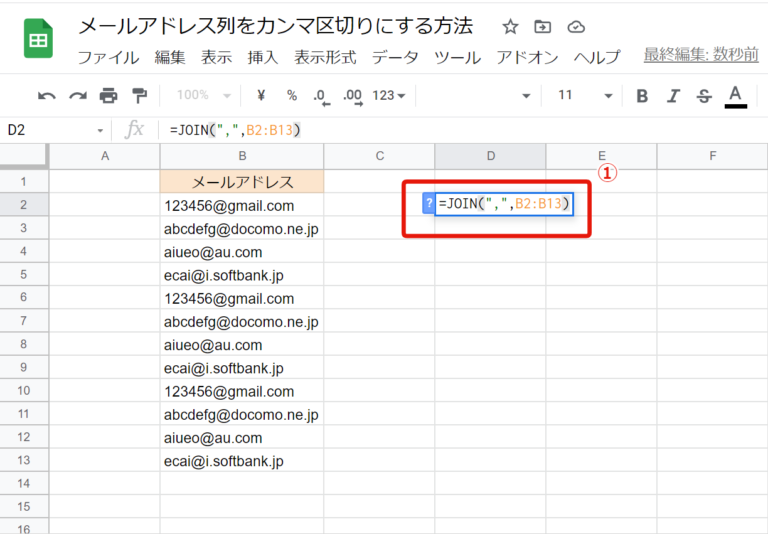Print the spreadsheet
The width and height of the screenshot is (768, 534).
[108, 96]
